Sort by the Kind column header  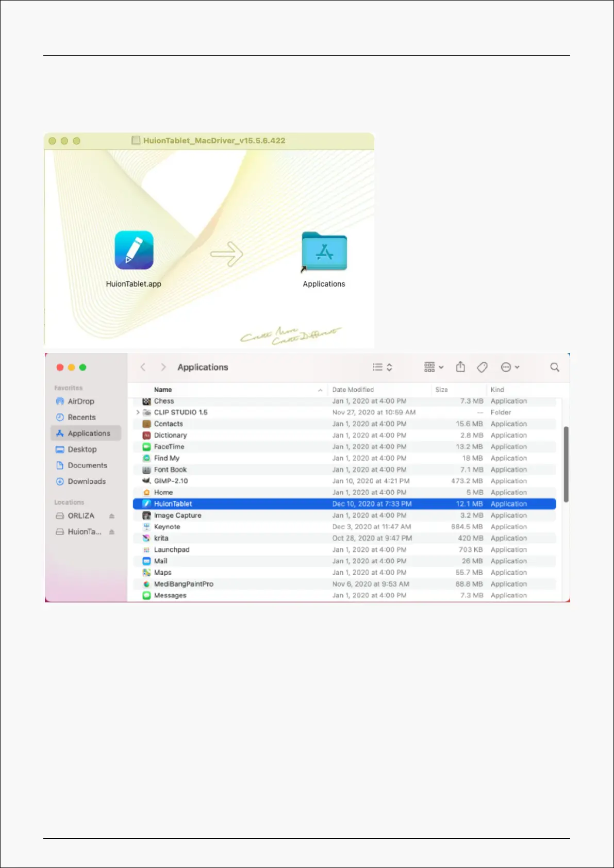point(497,390)
